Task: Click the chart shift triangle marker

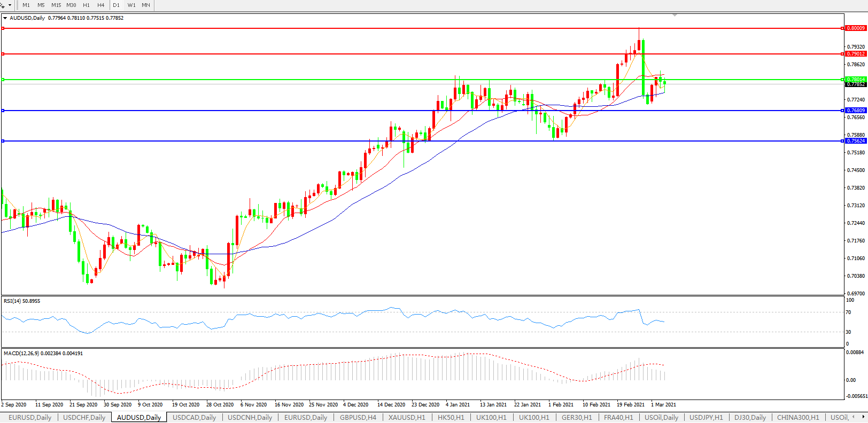Action: 675,15
